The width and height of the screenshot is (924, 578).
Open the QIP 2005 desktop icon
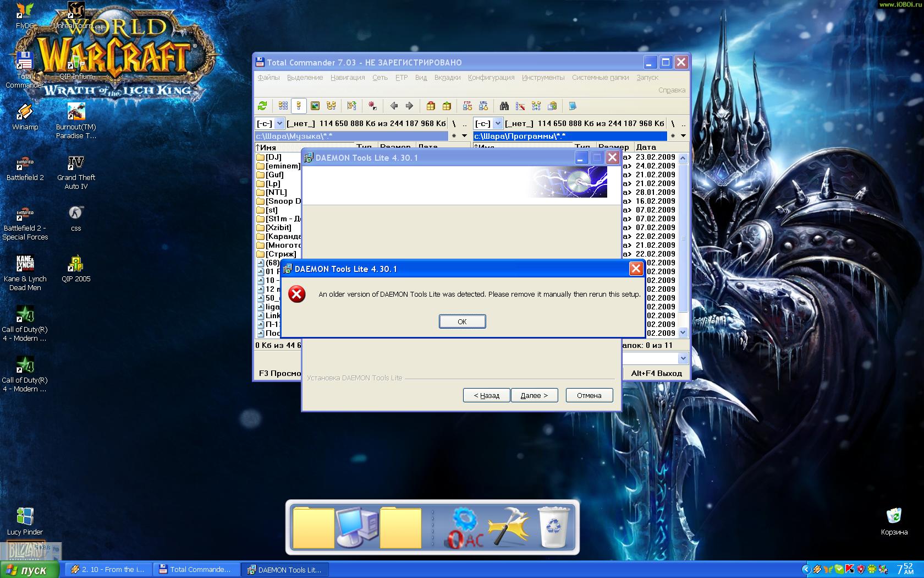tap(76, 269)
